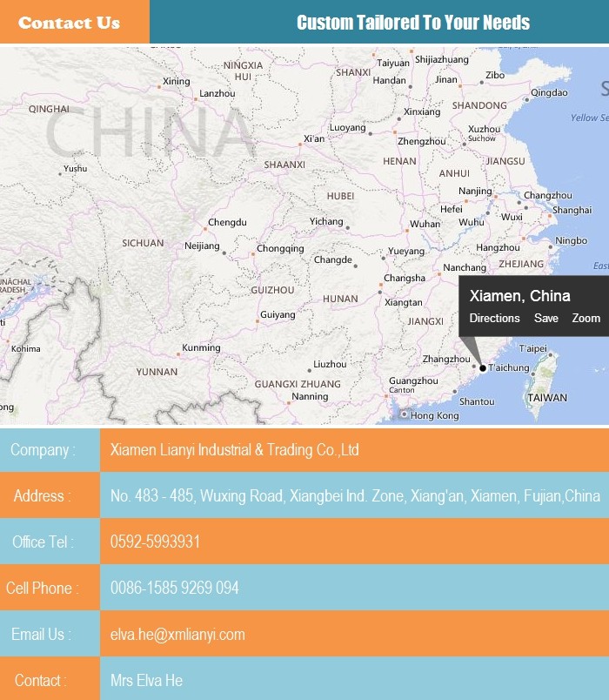
Task: Click the company name Xiamen Lianyi Industrial & Trading
Action: coord(234,449)
